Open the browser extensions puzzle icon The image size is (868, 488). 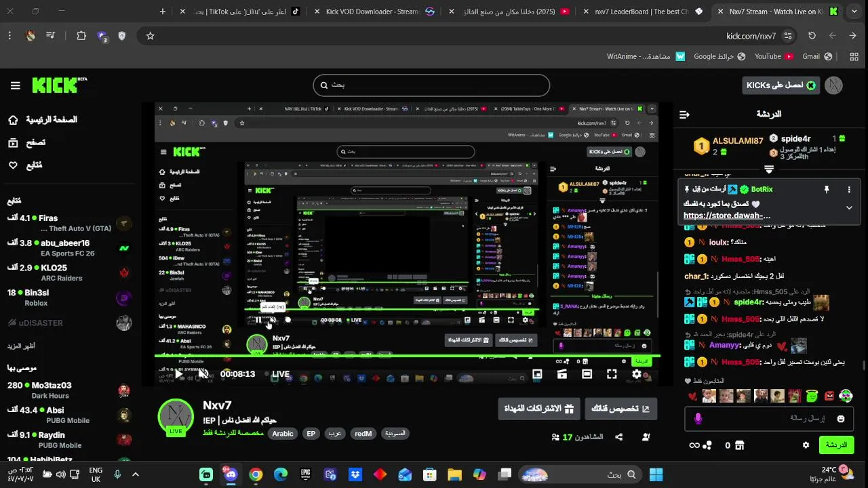(81, 36)
